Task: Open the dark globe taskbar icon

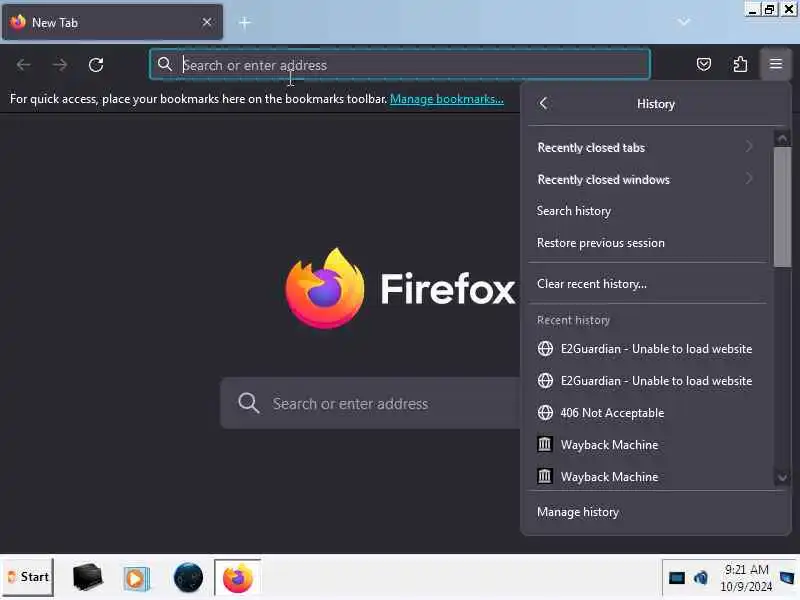Action: [x=188, y=578]
